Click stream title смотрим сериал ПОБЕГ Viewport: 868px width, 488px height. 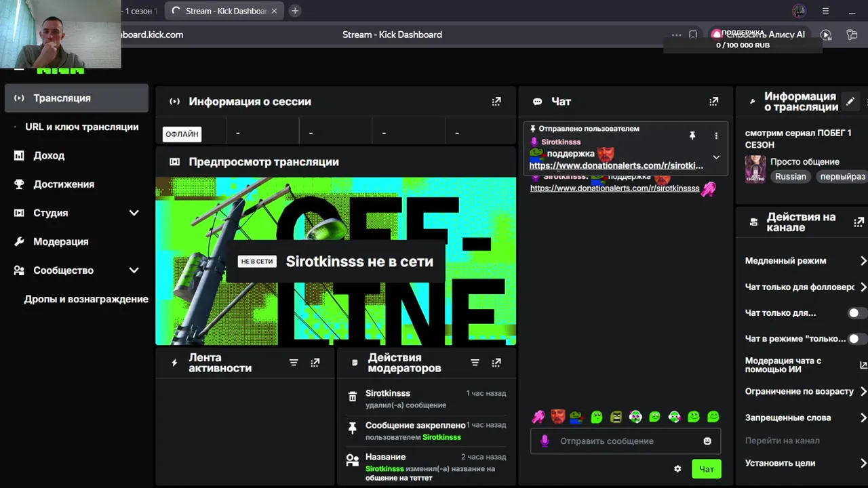click(798, 139)
